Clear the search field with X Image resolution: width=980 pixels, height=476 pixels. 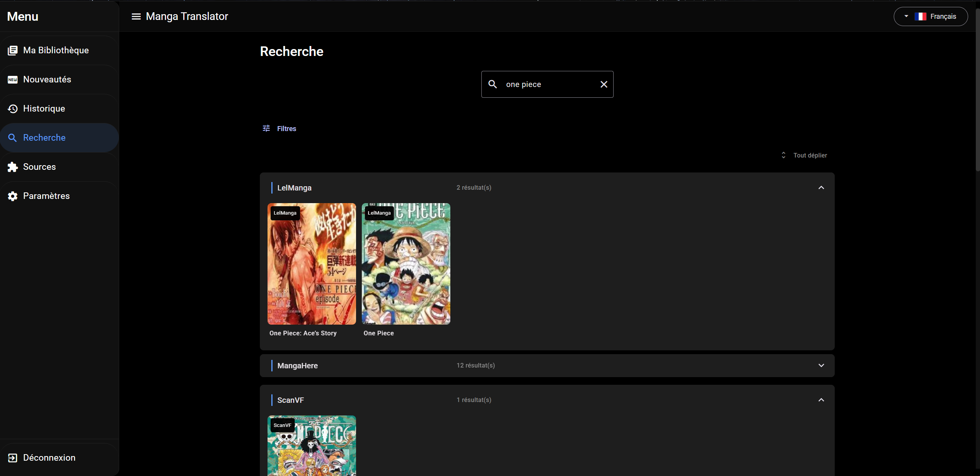(x=604, y=84)
